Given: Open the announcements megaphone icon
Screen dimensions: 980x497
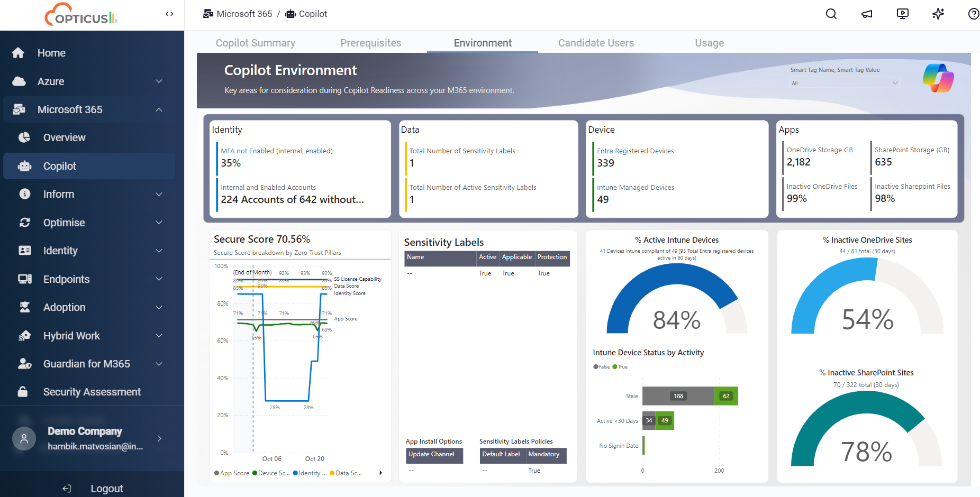Looking at the screenshot, I should (867, 14).
